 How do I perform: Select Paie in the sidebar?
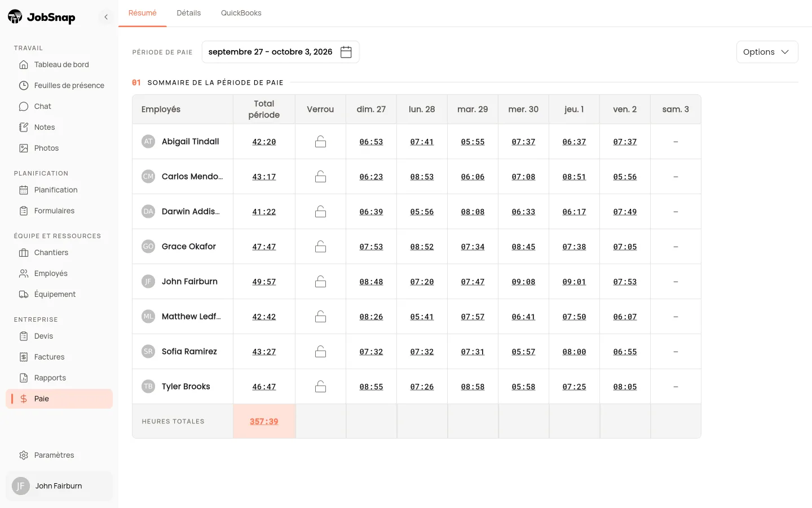[59, 398]
